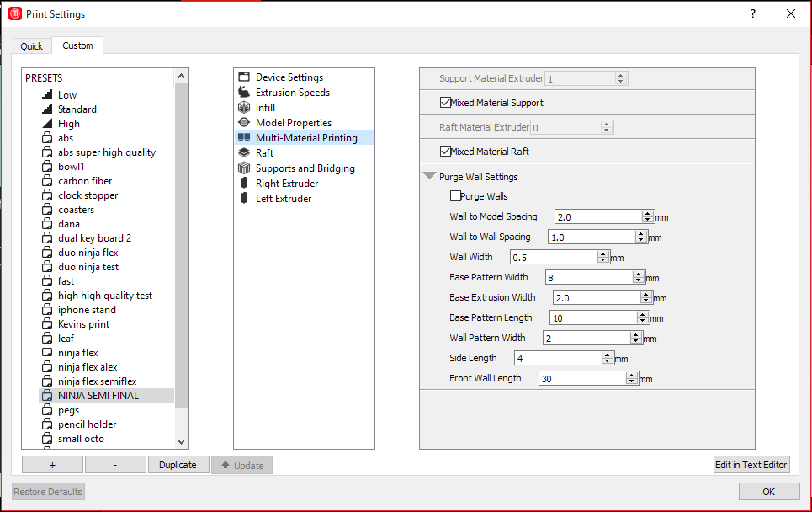812x512 pixels.
Task: Decrease the Front Wall Length value
Action: pyautogui.click(x=632, y=381)
